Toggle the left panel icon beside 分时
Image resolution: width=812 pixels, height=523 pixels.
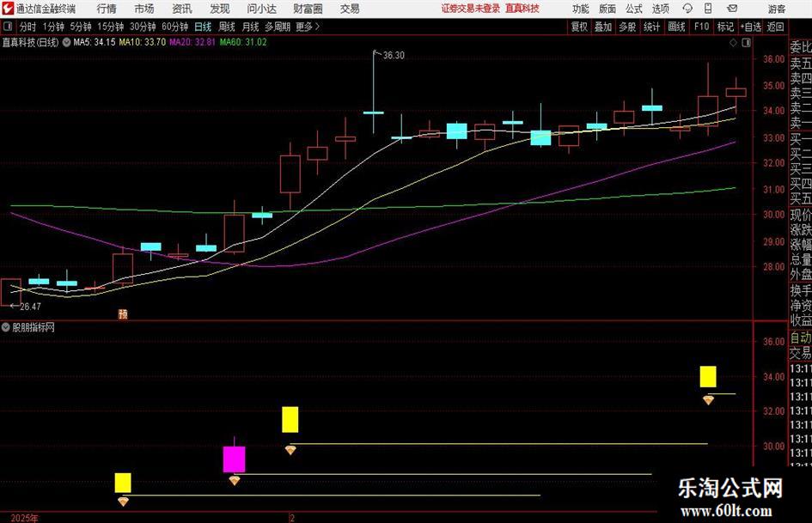pyautogui.click(x=8, y=27)
